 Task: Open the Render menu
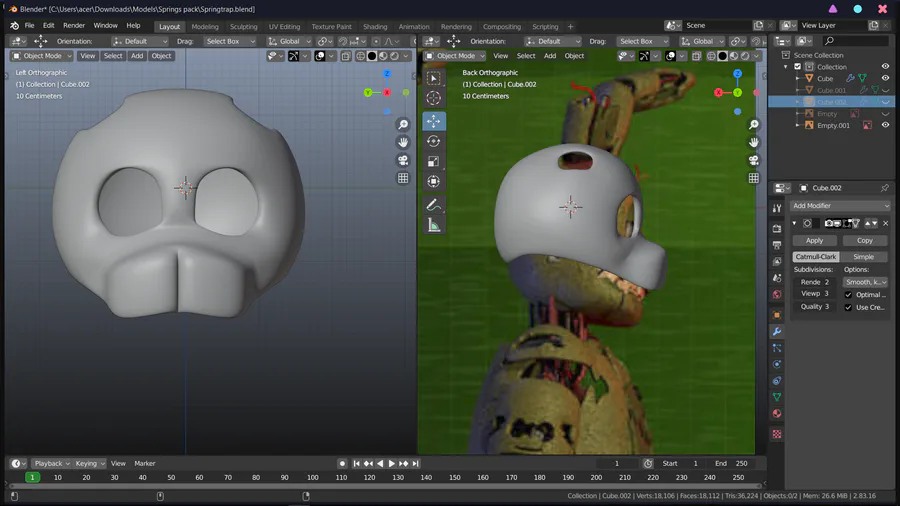tap(74, 25)
